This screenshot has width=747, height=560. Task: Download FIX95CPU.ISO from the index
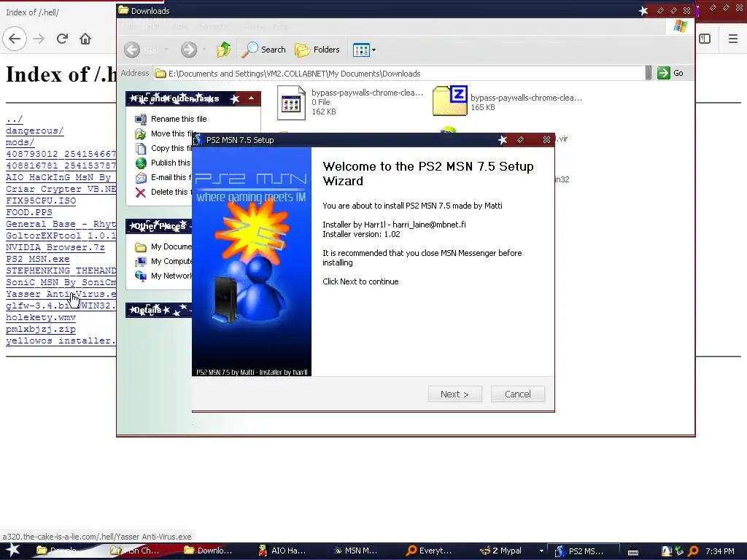(x=41, y=201)
